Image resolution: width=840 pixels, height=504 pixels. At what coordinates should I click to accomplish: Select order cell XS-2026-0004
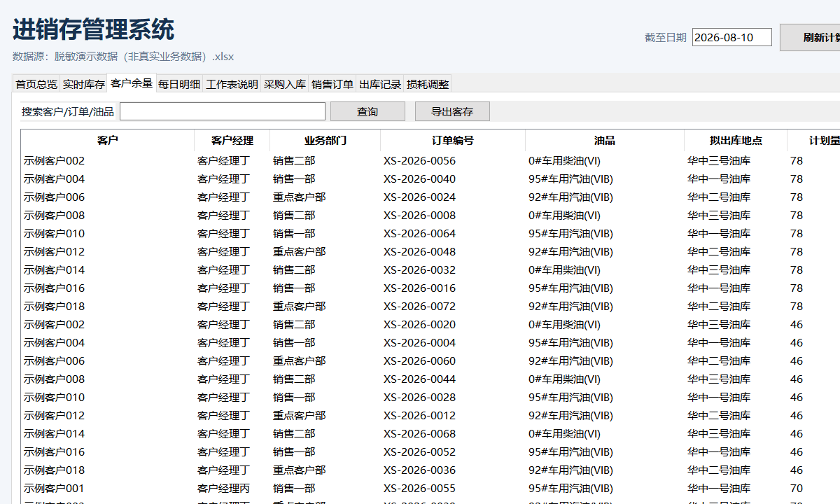419,342
